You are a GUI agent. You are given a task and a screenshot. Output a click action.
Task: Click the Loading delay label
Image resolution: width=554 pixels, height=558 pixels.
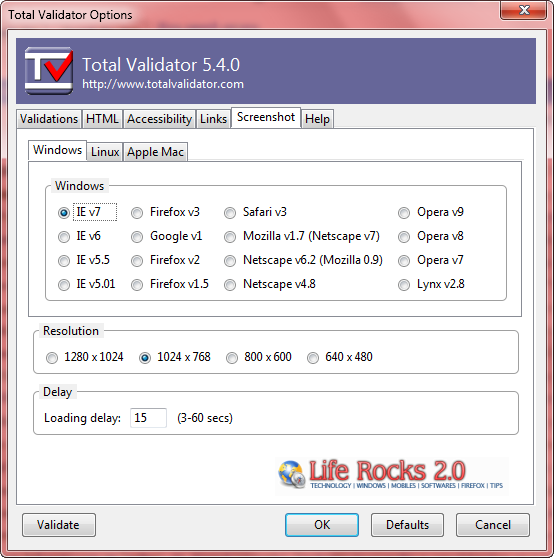83,418
